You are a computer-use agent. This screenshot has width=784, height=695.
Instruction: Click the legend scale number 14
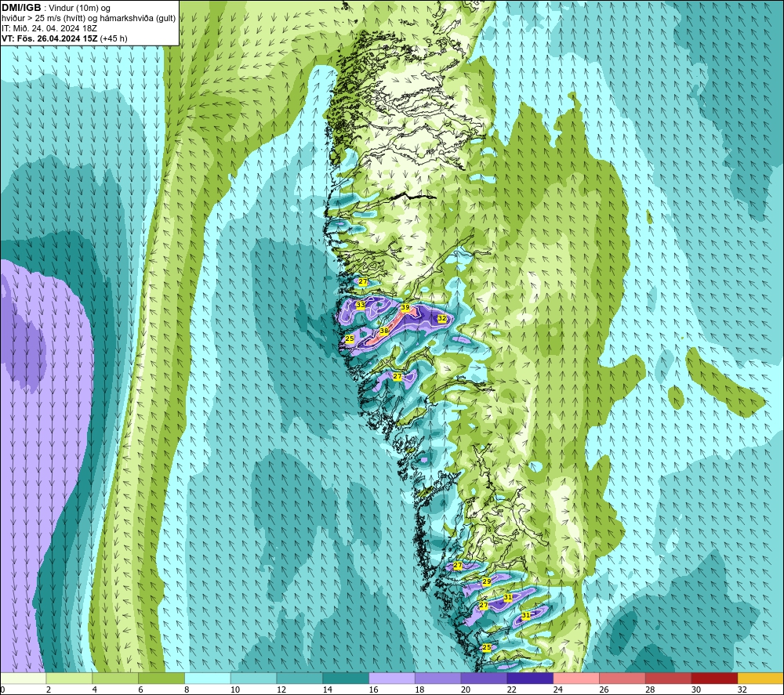(x=327, y=690)
